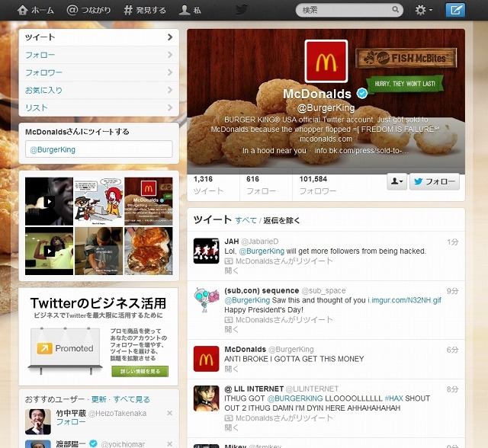The image size is (488, 448).
Task: Click the 616 フォロー count
Action: click(261, 185)
